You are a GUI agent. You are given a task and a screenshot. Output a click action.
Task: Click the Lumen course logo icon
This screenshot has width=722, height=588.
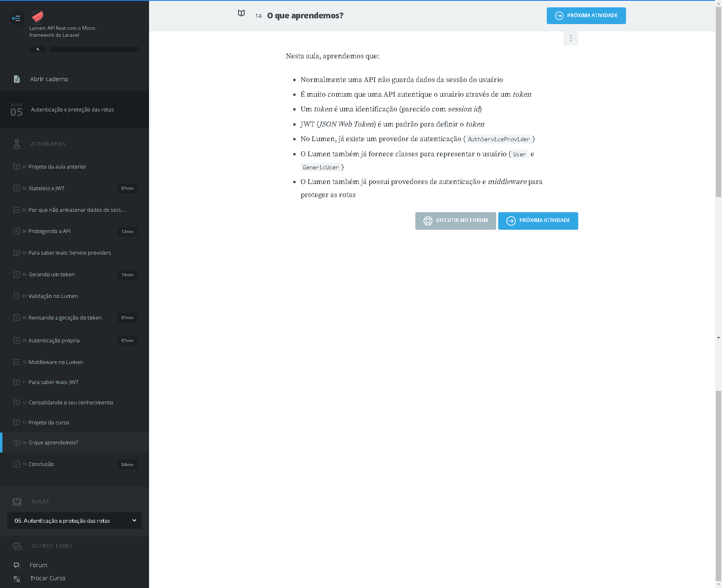[x=37, y=16]
